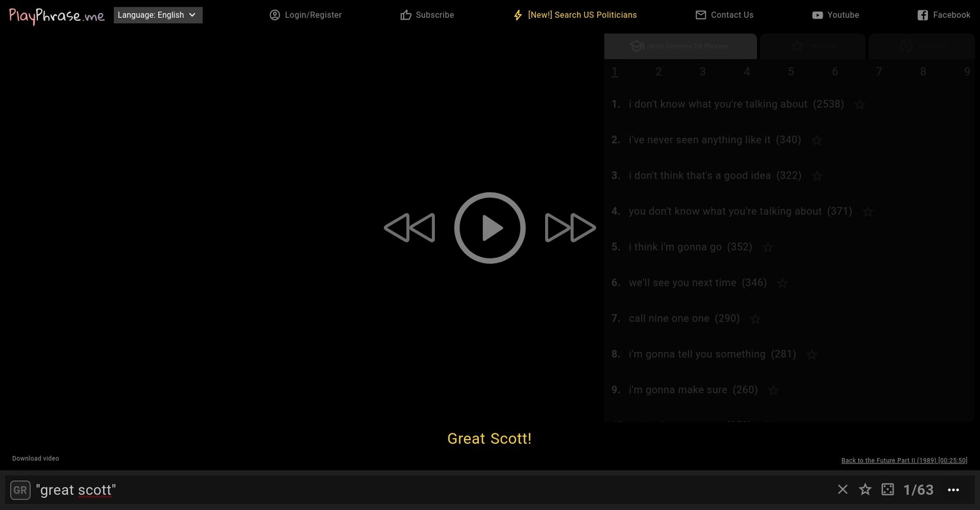Click the random phrase dice icon
The image size is (980, 510).
888,489
